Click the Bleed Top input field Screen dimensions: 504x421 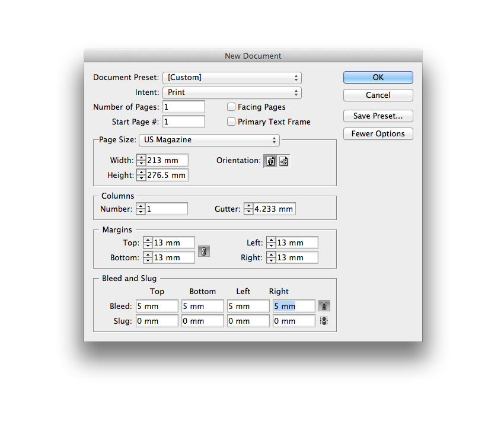(x=157, y=306)
